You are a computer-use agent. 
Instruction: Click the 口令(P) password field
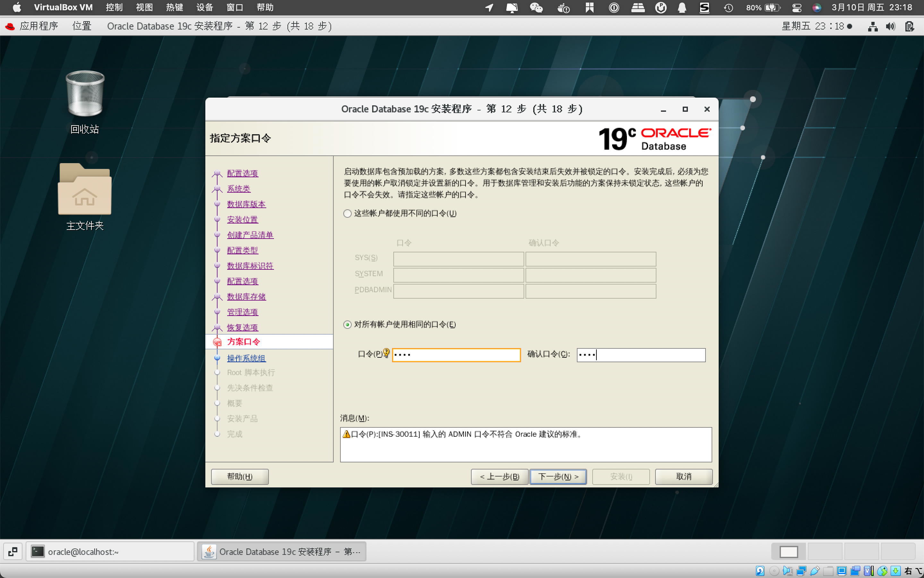point(456,355)
